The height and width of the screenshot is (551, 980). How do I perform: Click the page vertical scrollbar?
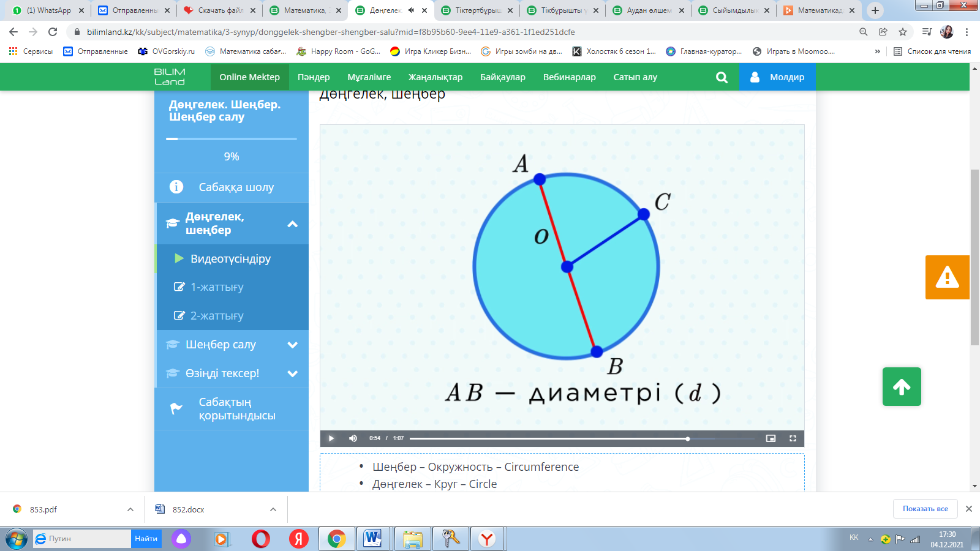(974, 257)
